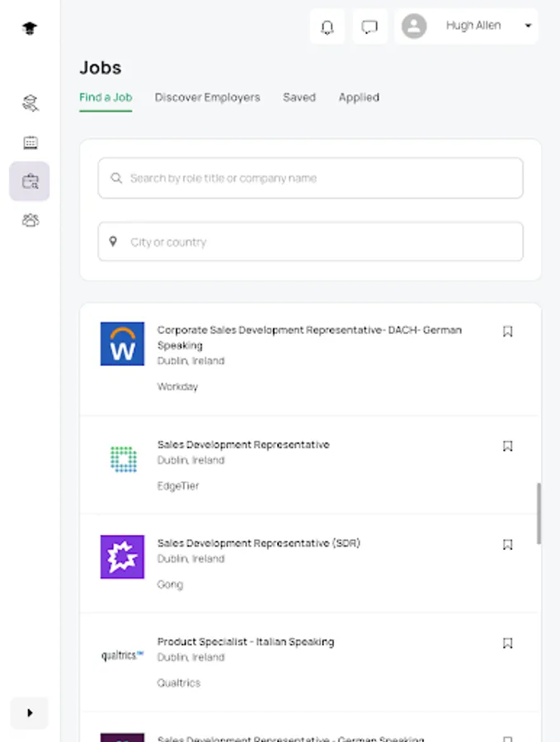Open the calendar icon in sidebar
The image size is (560, 742).
tap(31, 143)
